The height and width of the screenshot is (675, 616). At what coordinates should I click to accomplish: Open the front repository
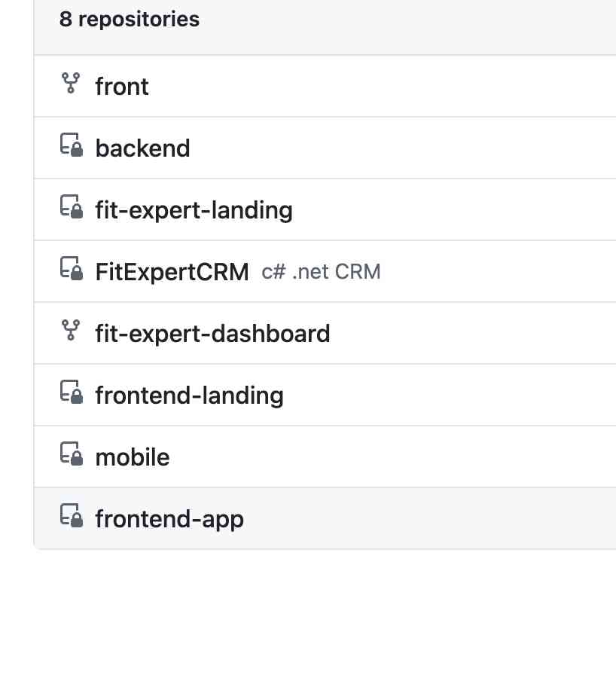click(x=122, y=87)
